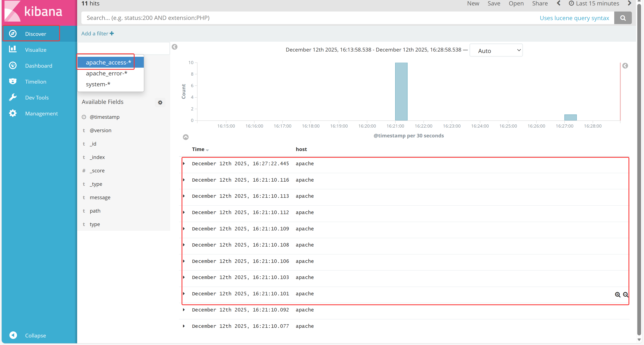Select the type field in Available Fields
The width and height of the screenshot is (644, 345).
point(95,224)
